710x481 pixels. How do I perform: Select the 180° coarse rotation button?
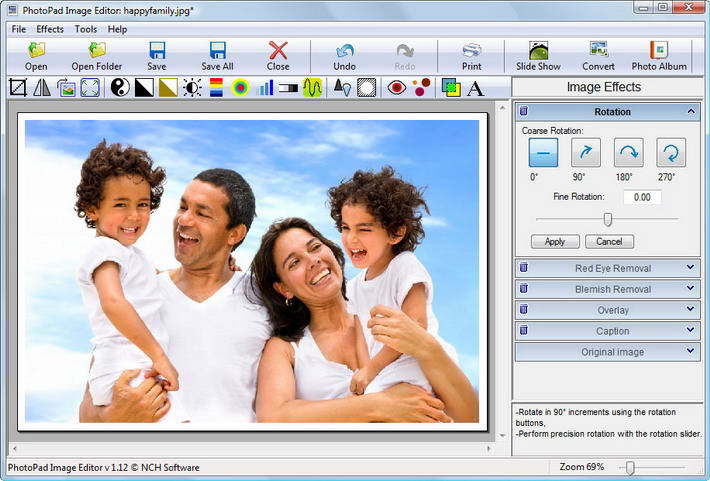tap(628, 153)
